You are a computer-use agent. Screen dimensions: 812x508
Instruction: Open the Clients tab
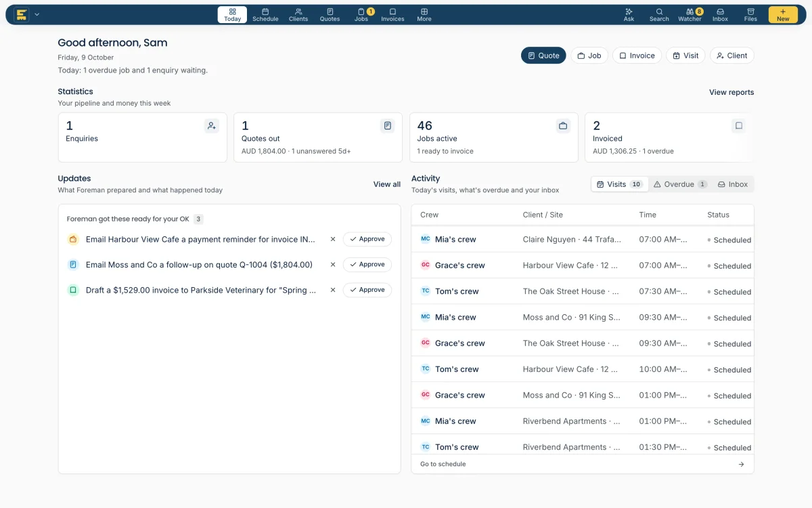298,14
